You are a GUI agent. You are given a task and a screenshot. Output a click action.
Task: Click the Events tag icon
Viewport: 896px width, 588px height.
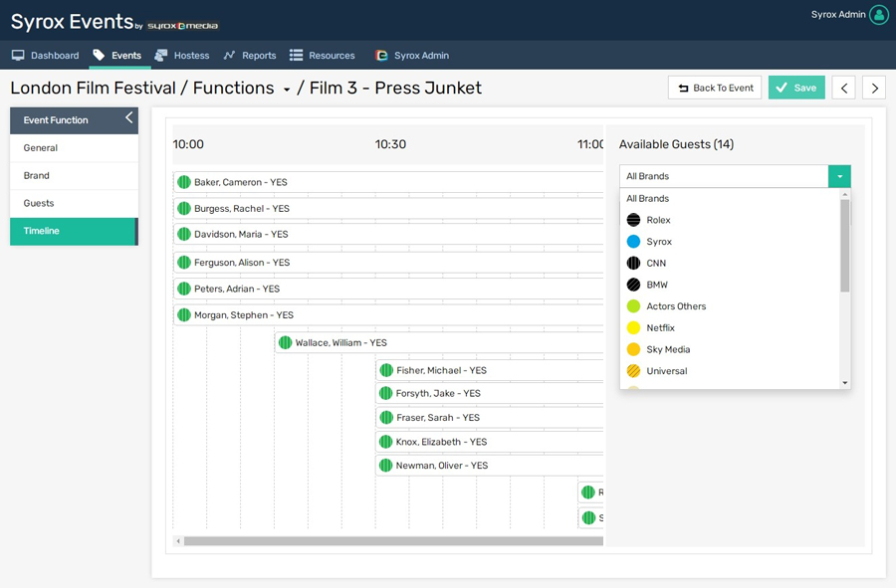click(99, 55)
